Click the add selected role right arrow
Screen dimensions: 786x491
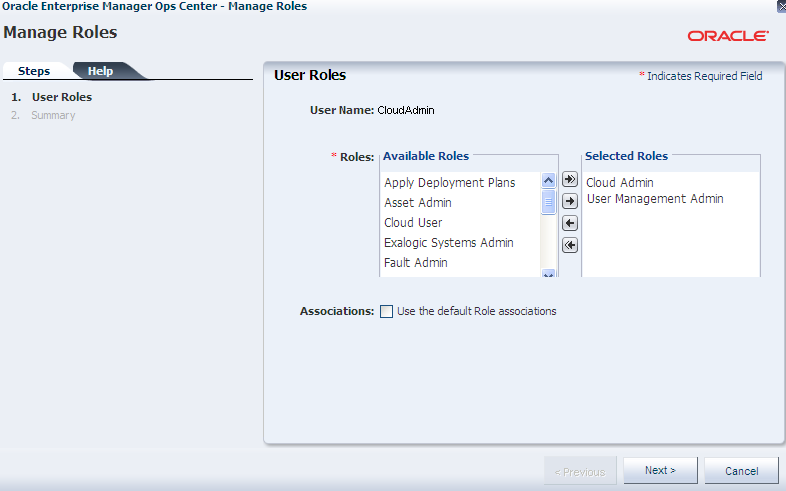(x=569, y=201)
